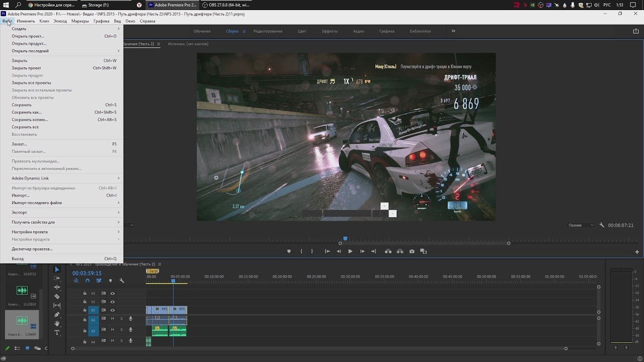Toggle Snap magnet icon in timeline

88,281
